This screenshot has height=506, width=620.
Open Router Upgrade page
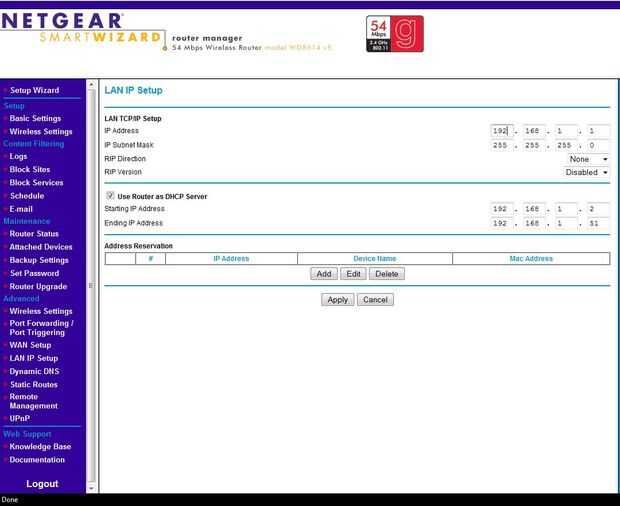(38, 286)
